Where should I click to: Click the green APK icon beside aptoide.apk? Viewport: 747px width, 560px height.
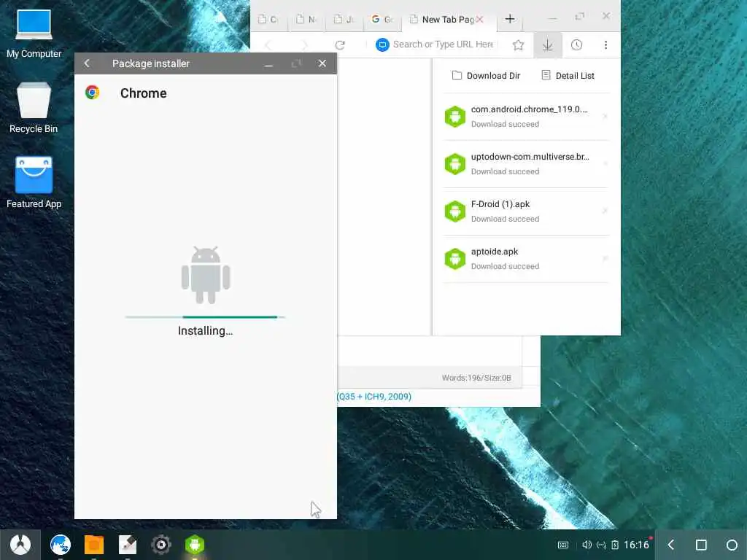click(455, 259)
